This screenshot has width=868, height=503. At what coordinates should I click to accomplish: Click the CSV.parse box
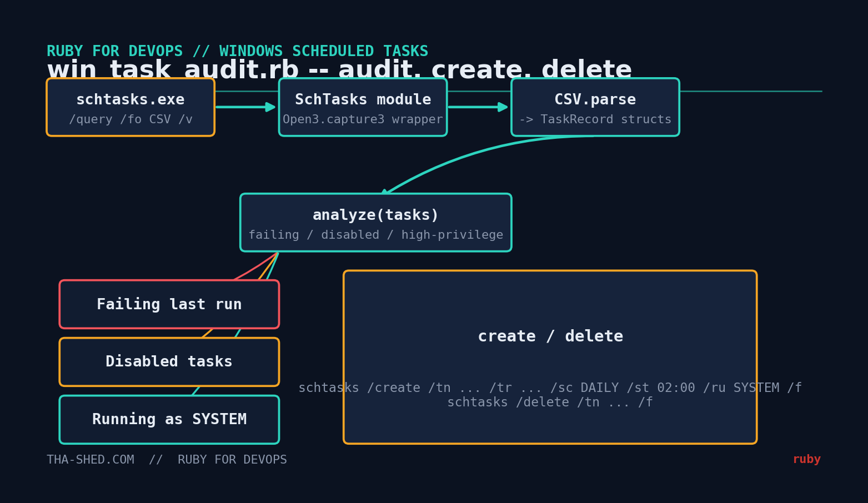pyautogui.click(x=595, y=107)
